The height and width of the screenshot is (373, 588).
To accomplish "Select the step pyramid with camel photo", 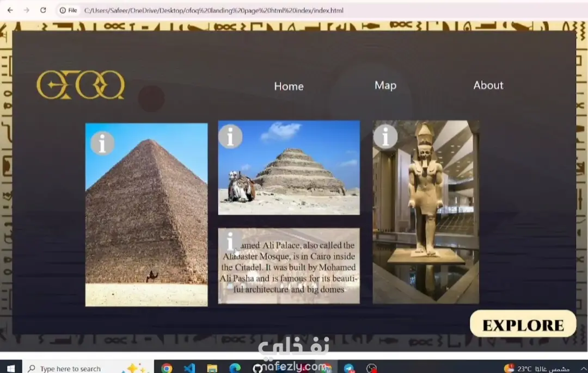I will pos(289,167).
